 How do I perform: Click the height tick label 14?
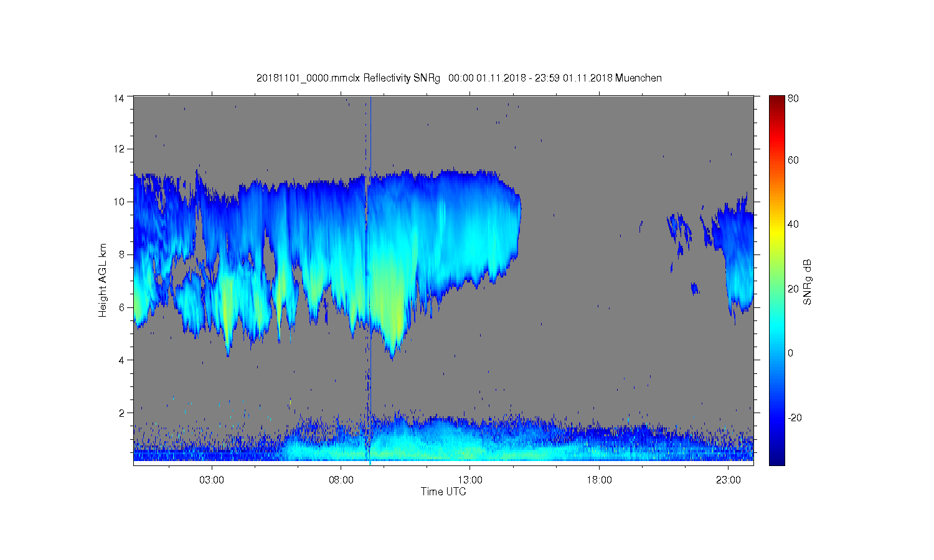(118, 98)
